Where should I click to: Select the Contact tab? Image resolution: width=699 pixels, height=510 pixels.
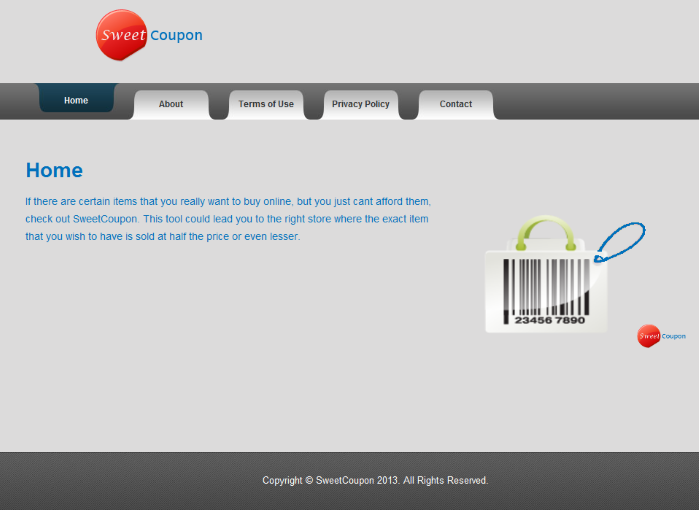point(456,104)
